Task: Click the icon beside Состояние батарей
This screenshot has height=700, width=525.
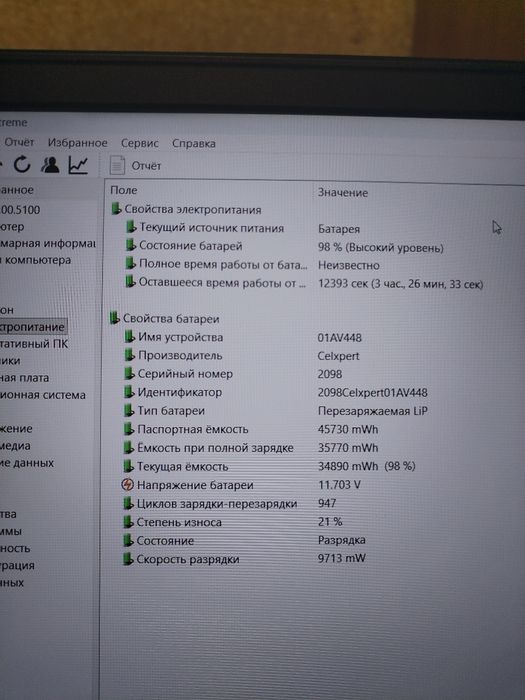Action: (130, 245)
